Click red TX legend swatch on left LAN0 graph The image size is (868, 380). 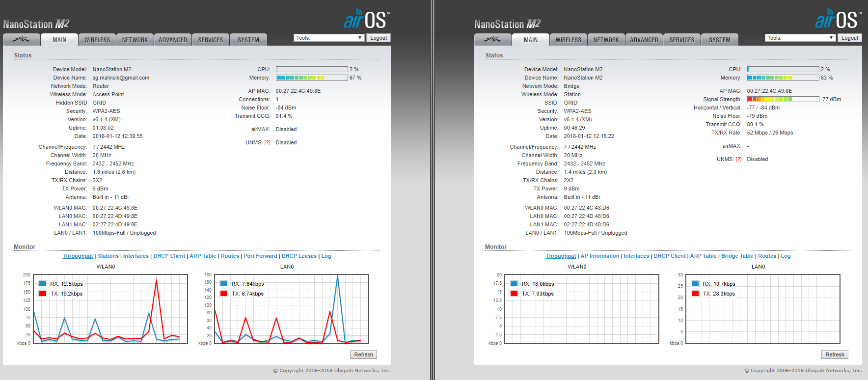click(224, 294)
